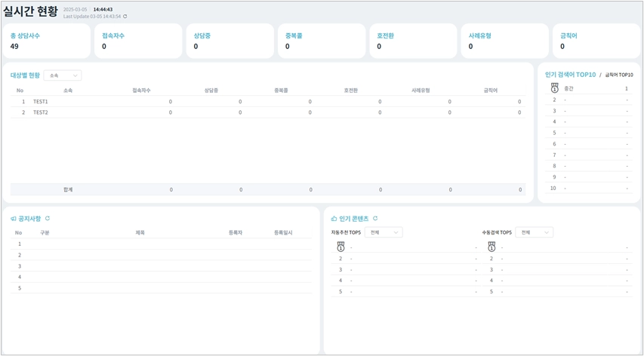Click the 공지사항 refresh icon
This screenshot has height=356, width=644.
[48, 219]
